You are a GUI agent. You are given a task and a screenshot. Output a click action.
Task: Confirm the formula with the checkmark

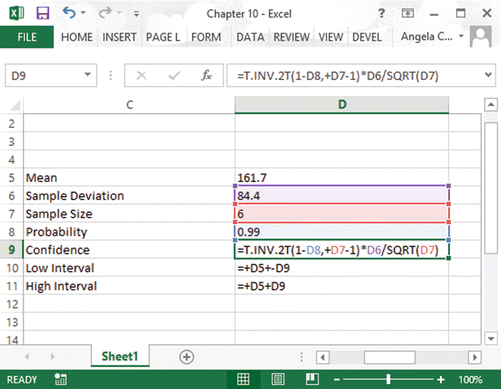click(x=174, y=76)
